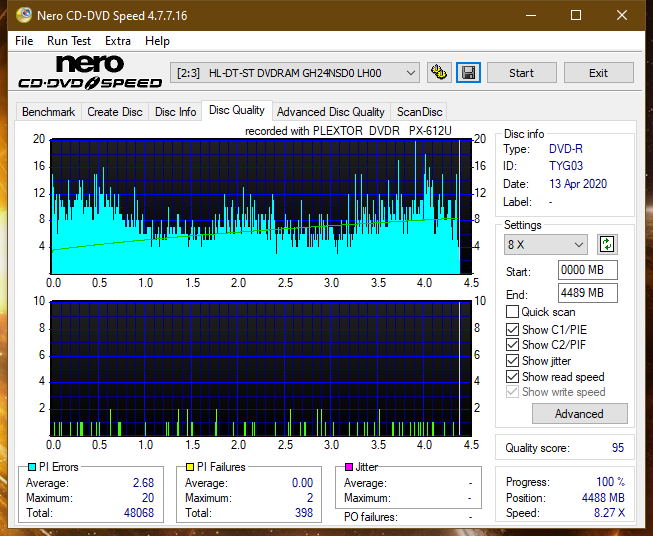Open the Advanced Disc Quality tab

(x=331, y=112)
